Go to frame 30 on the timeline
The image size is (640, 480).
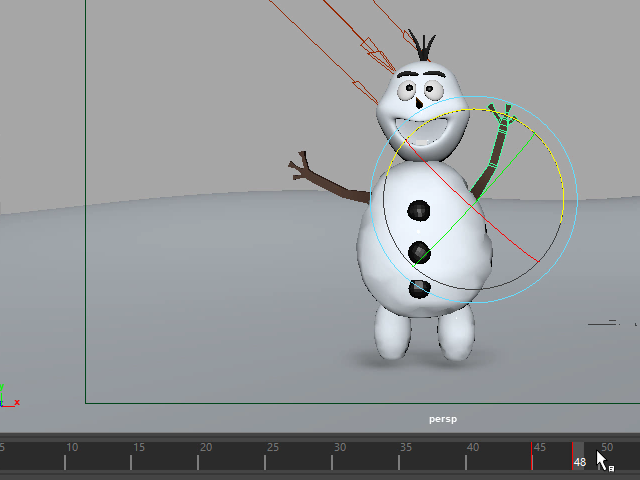coord(333,458)
